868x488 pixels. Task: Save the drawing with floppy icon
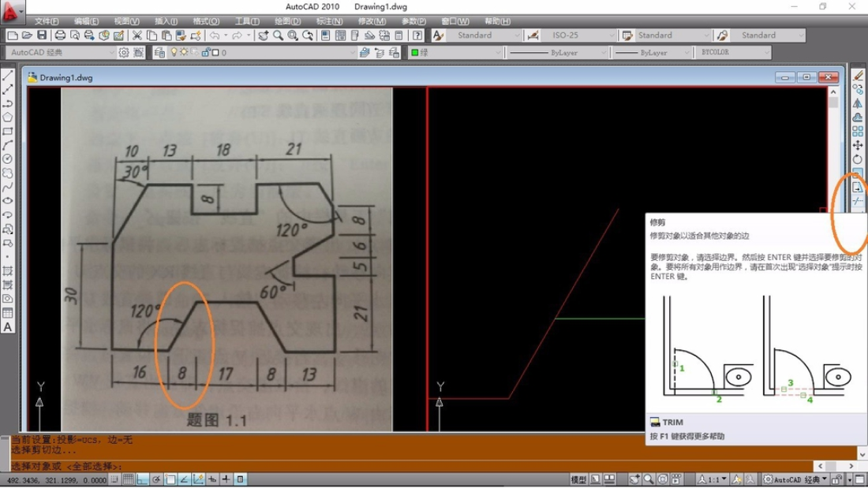tap(42, 35)
